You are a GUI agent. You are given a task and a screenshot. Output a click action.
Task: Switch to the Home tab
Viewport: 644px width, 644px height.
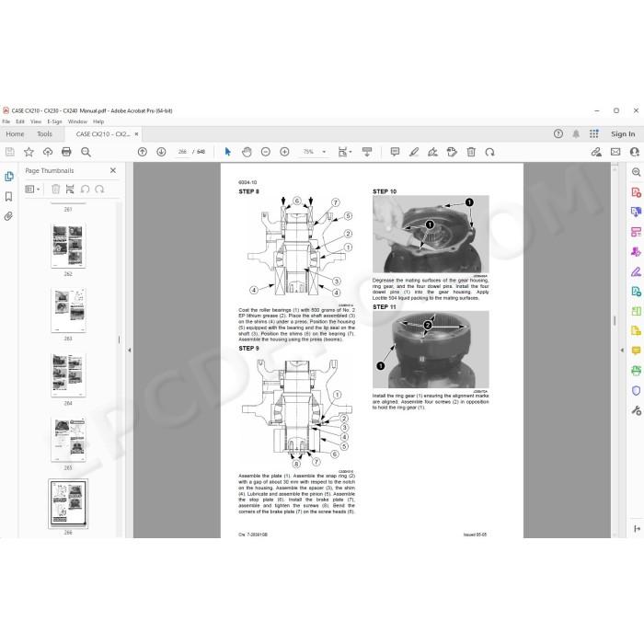[x=15, y=134]
